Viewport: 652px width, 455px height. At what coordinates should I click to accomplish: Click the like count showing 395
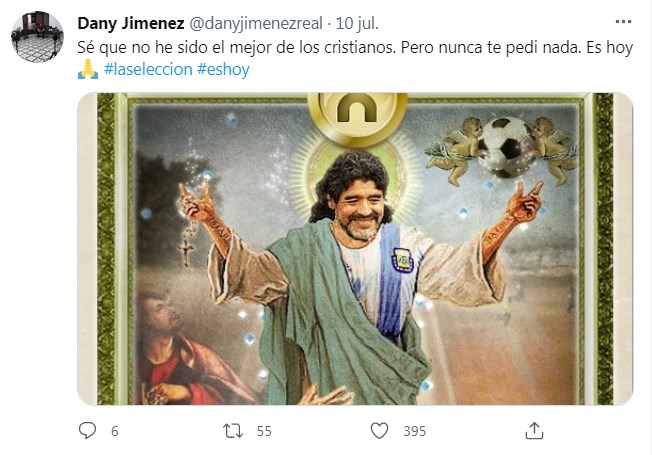tap(414, 431)
